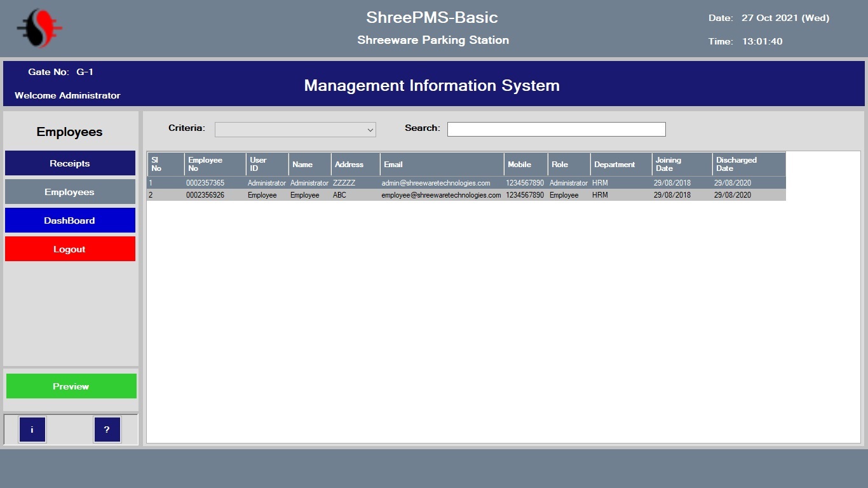
Task: Go to the DashBoard
Action: click(x=70, y=220)
